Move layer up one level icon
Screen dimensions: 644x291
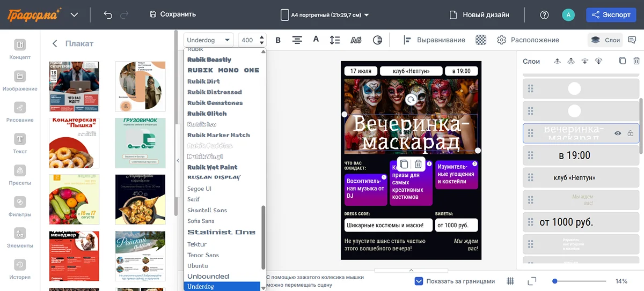point(557,61)
